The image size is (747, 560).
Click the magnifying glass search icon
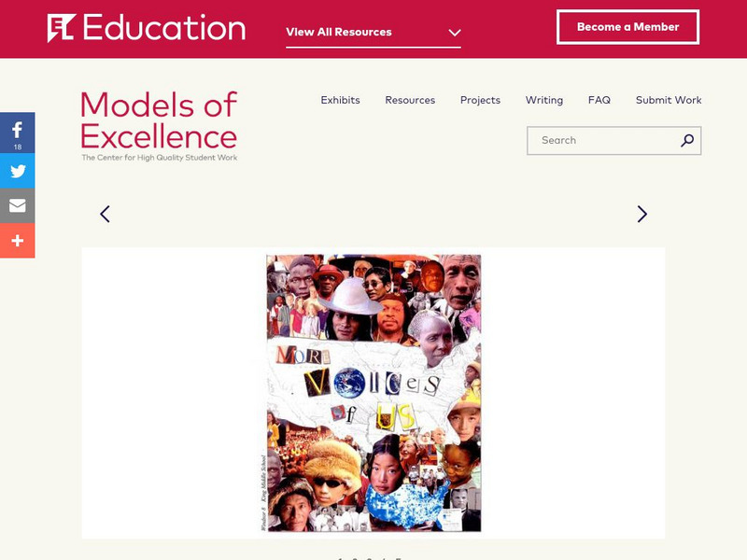pos(687,140)
